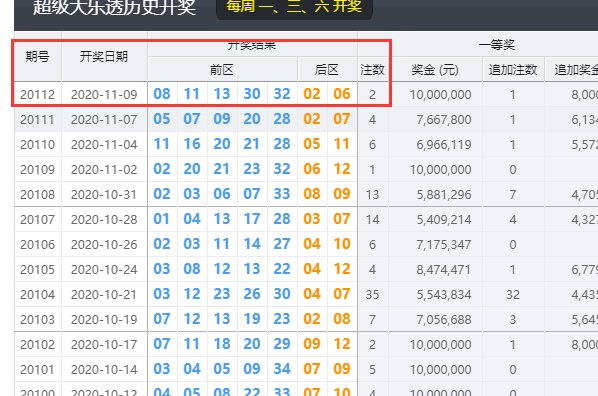Click draw date 2020-10-17

click(104, 344)
